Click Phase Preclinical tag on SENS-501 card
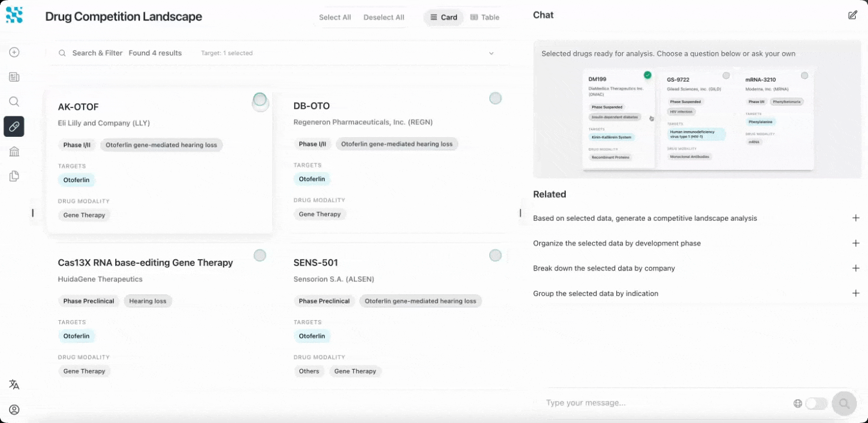The image size is (868, 423). click(324, 301)
